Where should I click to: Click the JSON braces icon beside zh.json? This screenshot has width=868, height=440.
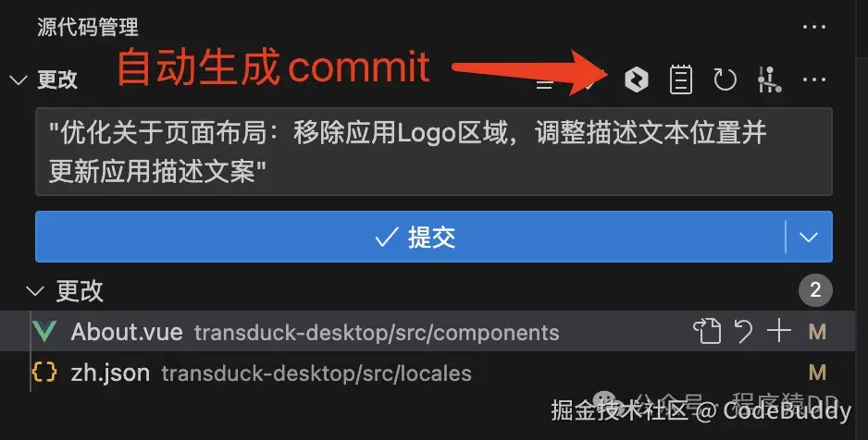point(44,373)
